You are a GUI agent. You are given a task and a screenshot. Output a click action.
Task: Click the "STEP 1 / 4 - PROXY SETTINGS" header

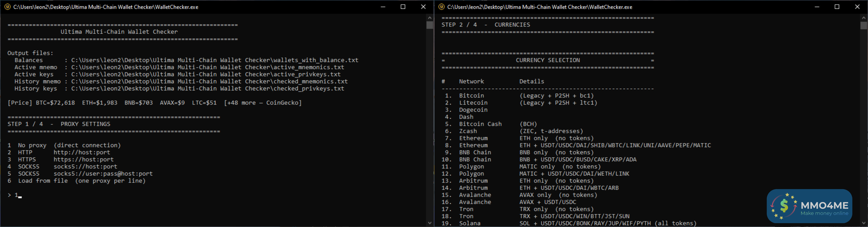pos(59,124)
